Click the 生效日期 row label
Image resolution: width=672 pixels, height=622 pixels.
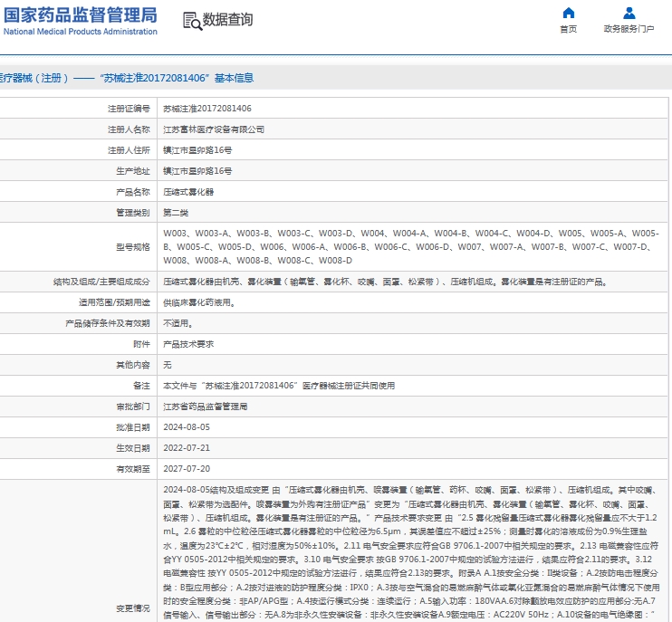(x=133, y=448)
